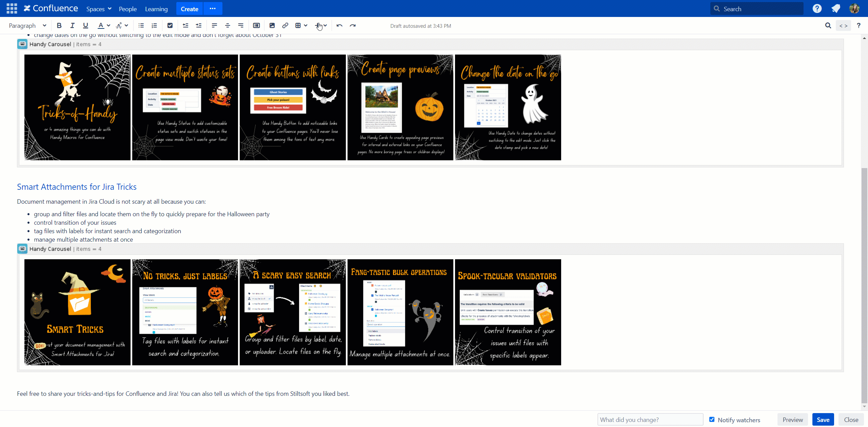Open the app switcher grid icon
The width and height of the screenshot is (868, 427).
(x=12, y=8)
